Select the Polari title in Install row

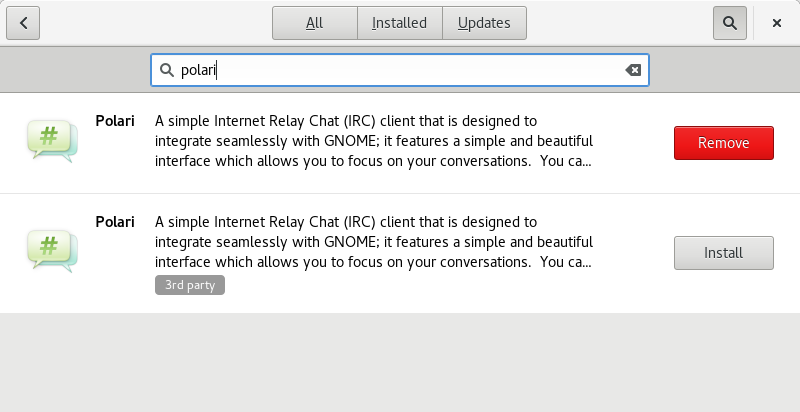115,222
